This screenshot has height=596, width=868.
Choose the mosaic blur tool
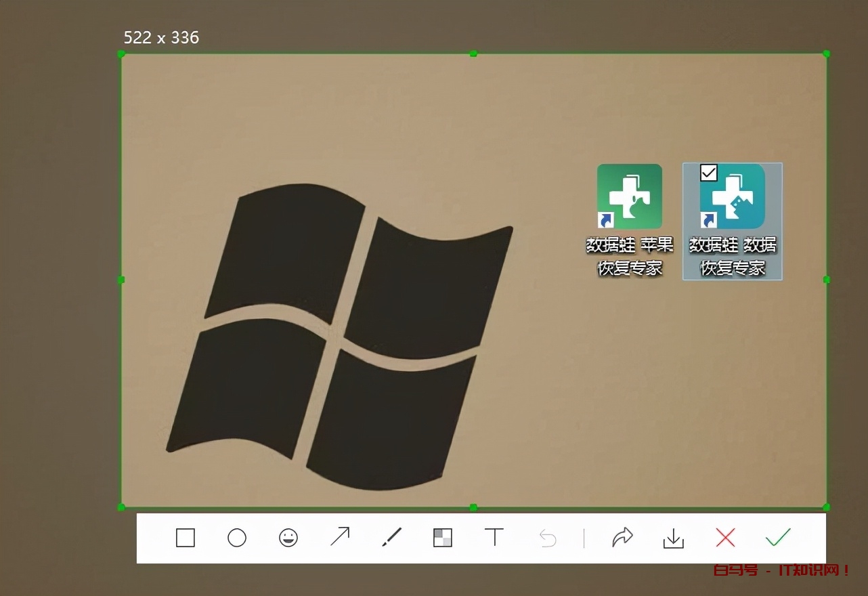pyautogui.click(x=443, y=538)
